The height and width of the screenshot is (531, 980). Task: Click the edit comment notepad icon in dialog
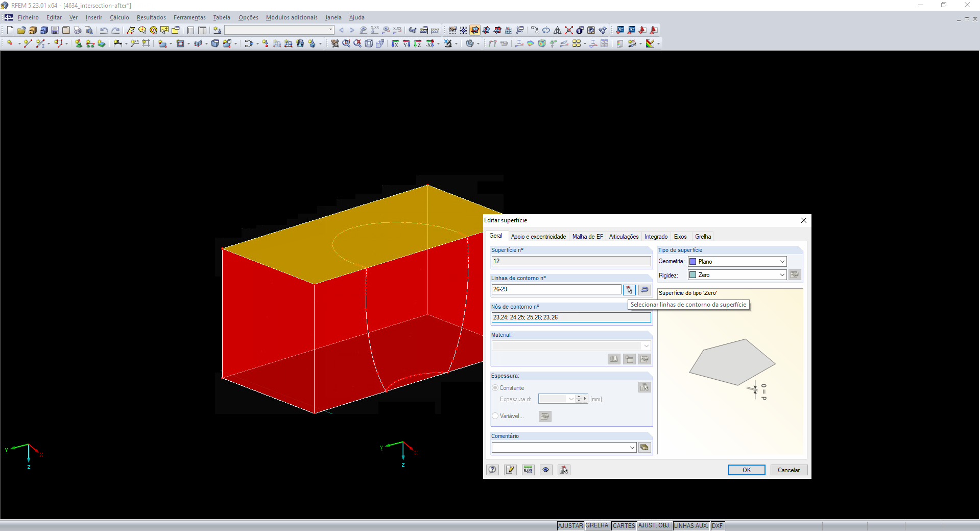pos(510,470)
